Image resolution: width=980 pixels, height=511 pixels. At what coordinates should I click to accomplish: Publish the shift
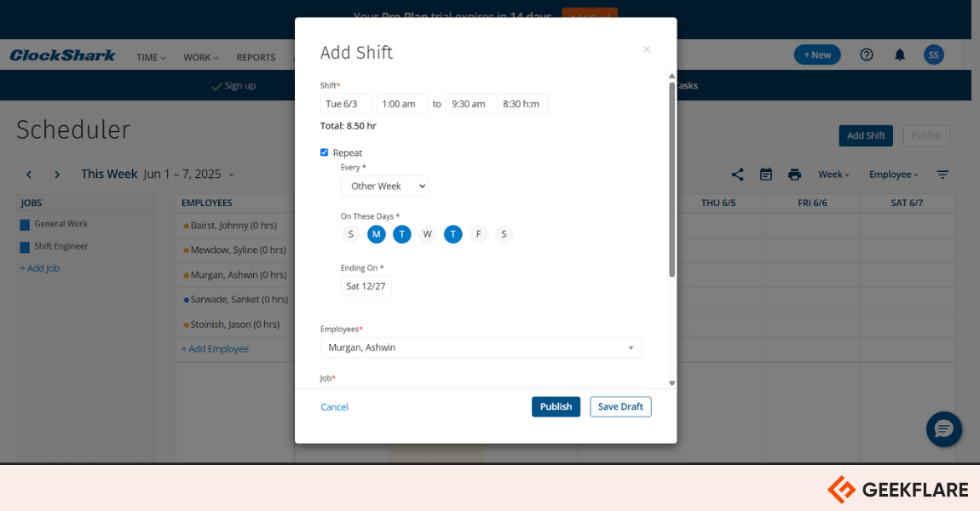(x=556, y=407)
